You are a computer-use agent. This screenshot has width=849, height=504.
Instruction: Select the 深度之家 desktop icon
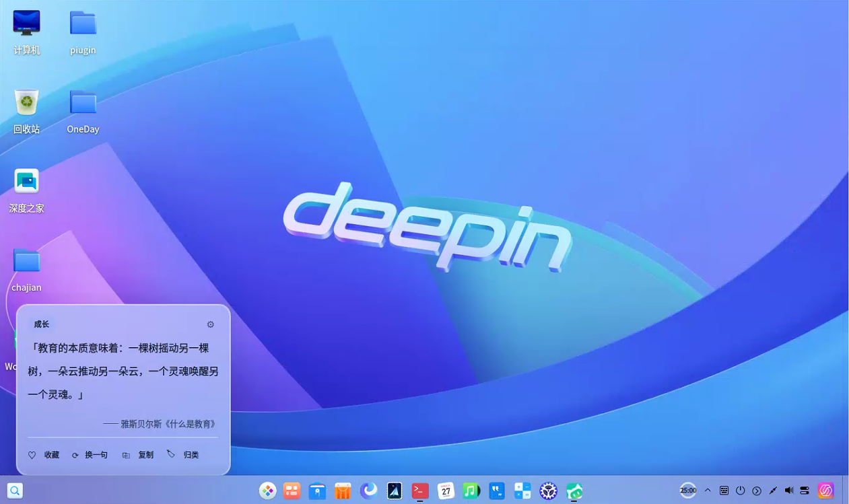[x=26, y=190]
